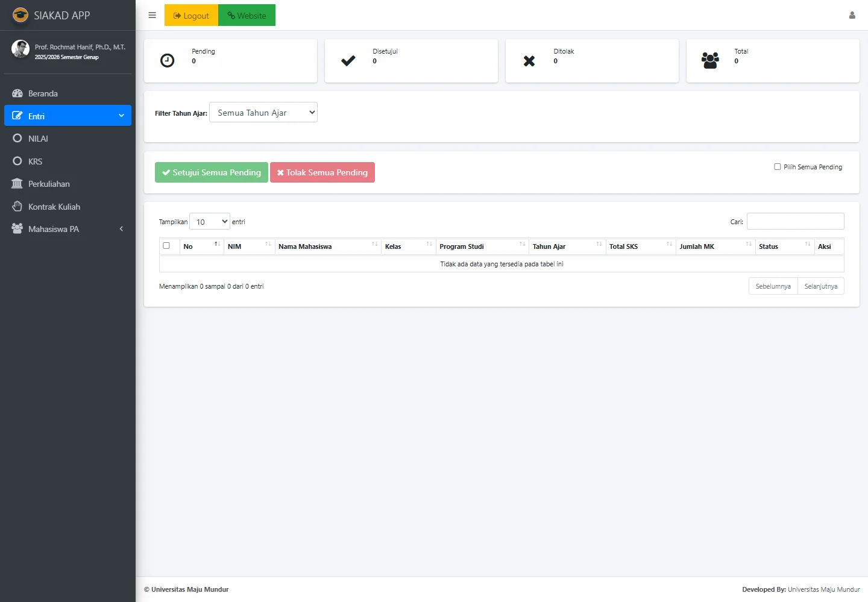Open the KRS menu item
Viewport: 868px width, 602px height.
[x=35, y=161]
